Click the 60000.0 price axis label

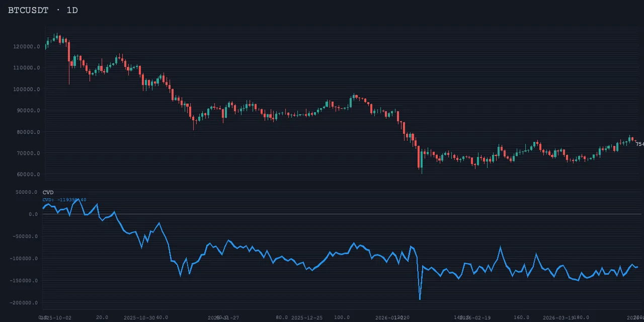[28, 175]
